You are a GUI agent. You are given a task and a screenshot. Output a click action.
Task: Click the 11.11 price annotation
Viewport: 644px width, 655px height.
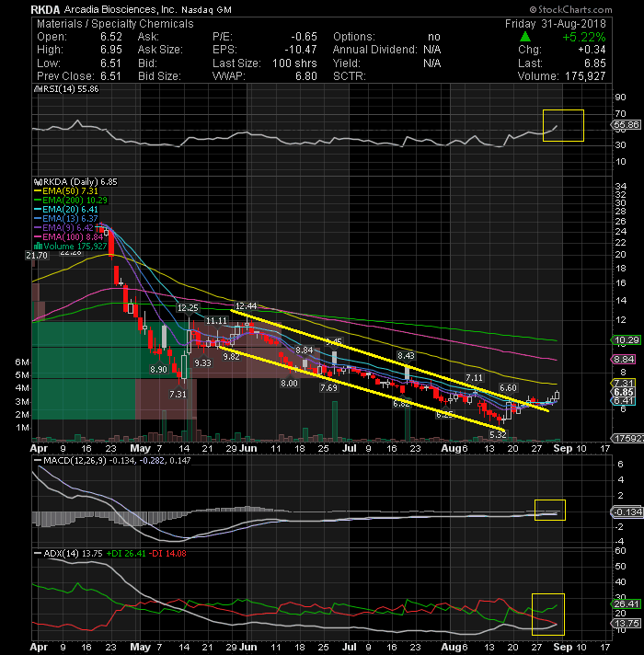pos(216,321)
